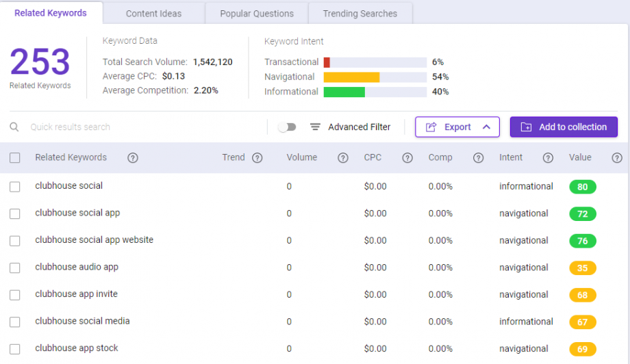Open help icon next to Trend column
The height and width of the screenshot is (364, 630).
point(257,158)
